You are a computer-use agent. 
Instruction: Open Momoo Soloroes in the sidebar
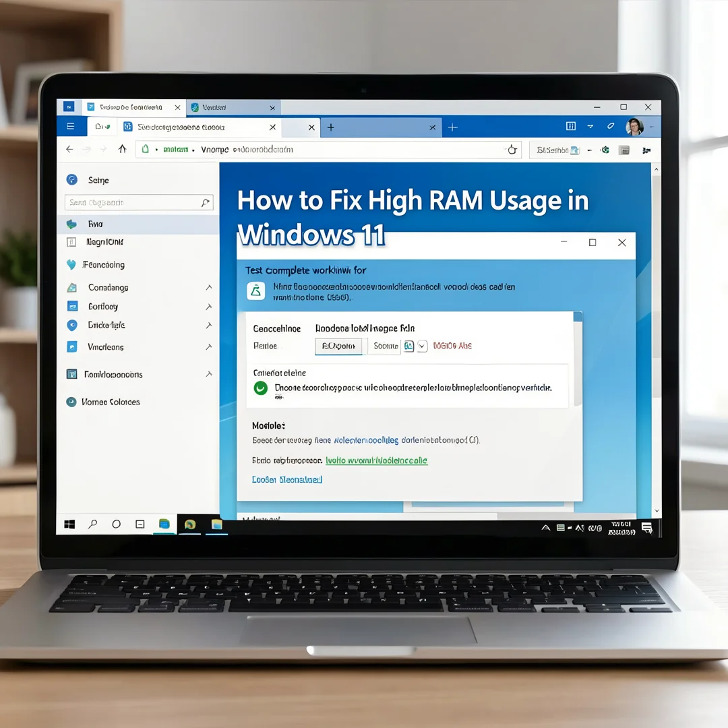pos(111,402)
